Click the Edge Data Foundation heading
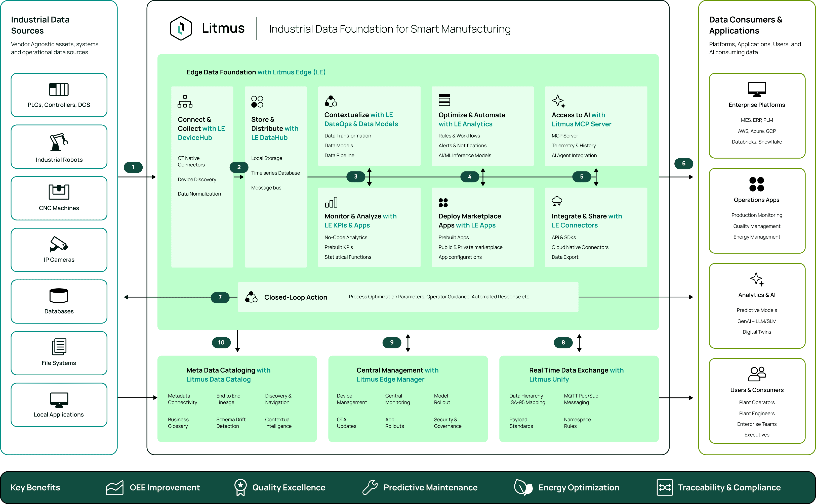This screenshot has height=504, width=816. pos(256,72)
